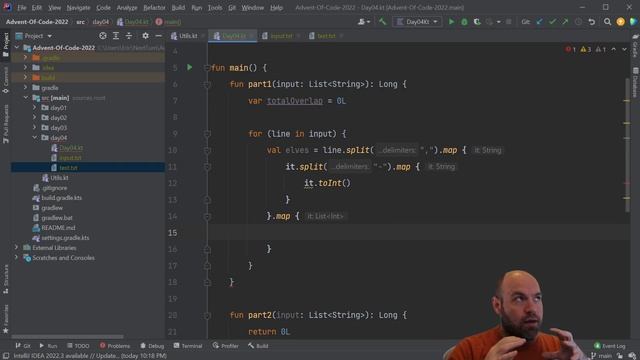Open the Refactor menu
Image resolution: width=640 pixels, height=360 pixels.
pos(154,7)
